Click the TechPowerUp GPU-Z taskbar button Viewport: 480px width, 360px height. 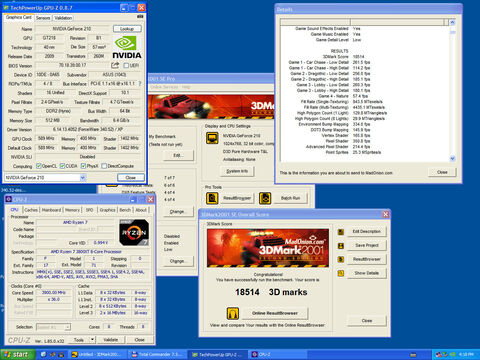(x=218, y=354)
